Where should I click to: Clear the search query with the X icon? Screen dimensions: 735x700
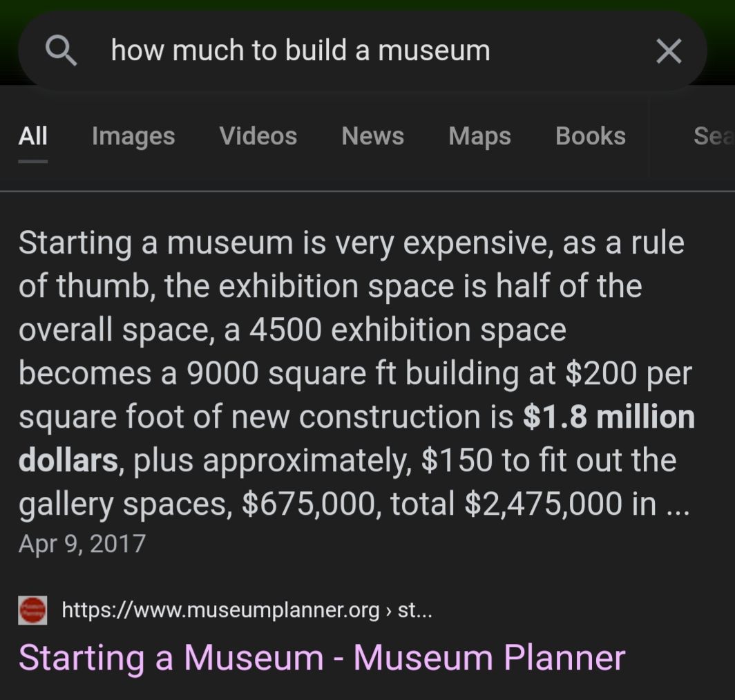click(669, 50)
